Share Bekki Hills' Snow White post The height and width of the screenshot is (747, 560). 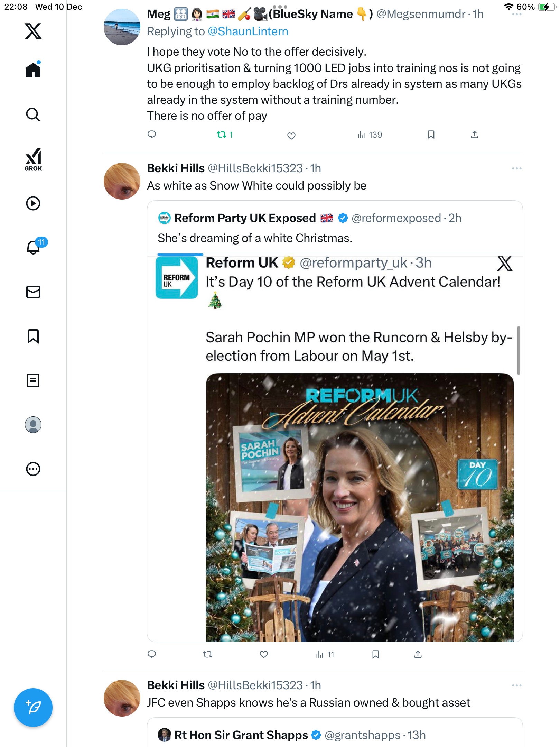coord(418,654)
